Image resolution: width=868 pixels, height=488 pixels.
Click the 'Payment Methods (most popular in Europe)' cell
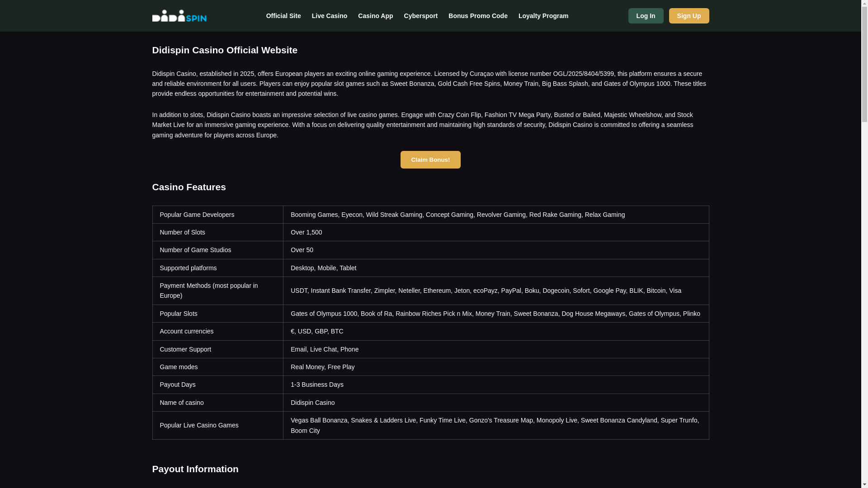(218, 291)
